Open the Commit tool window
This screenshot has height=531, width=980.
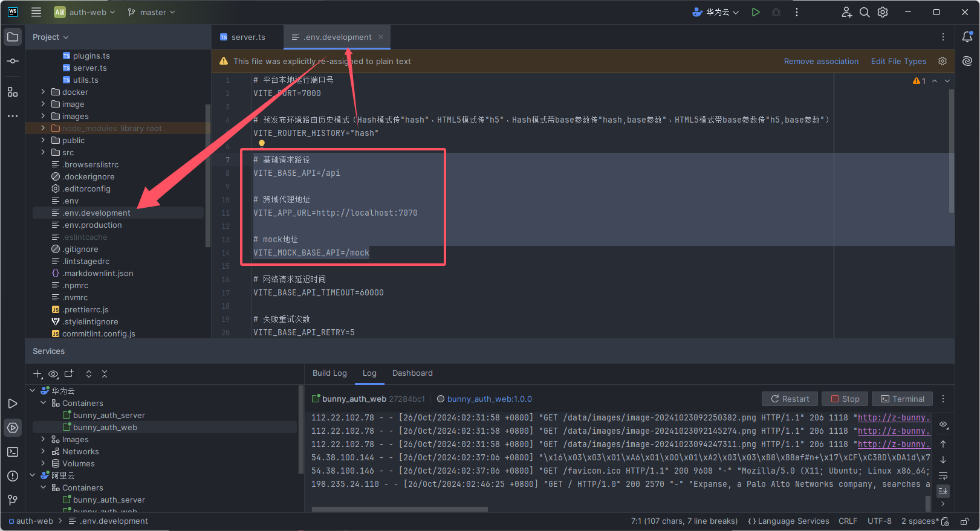click(x=13, y=61)
